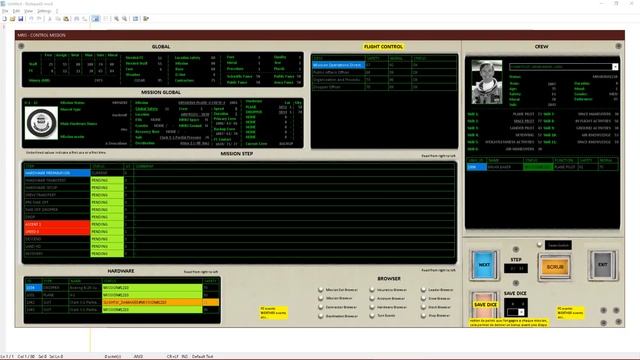Open the question-mark help menu

tap(57, 11)
